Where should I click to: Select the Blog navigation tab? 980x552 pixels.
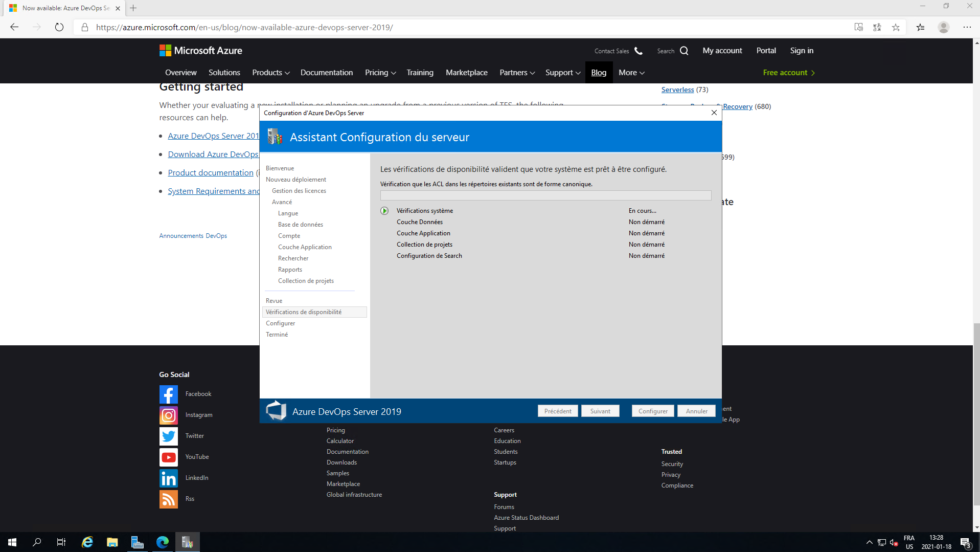(x=599, y=73)
